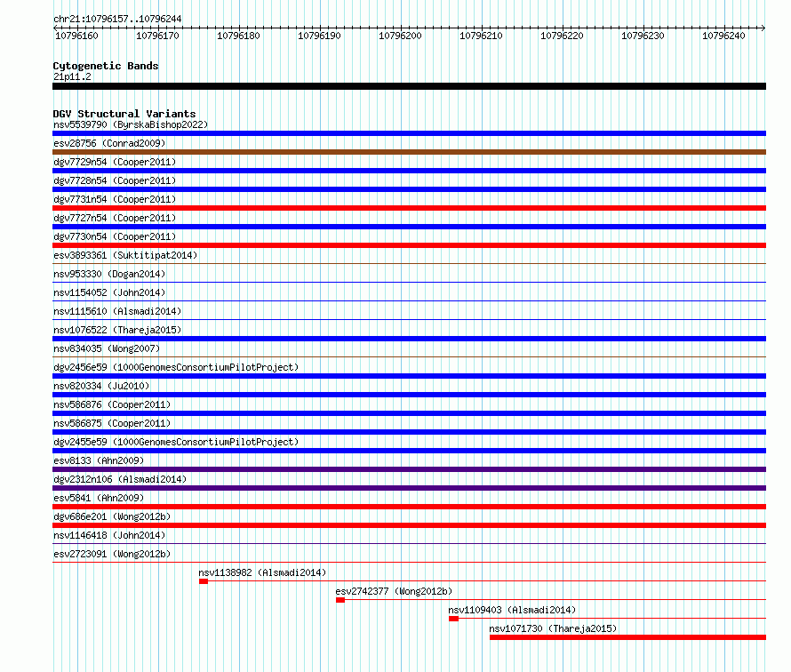Click dgv2455e59 (1000GenomesConsortiumPilotProject) label
The image size is (791, 672).
click(x=176, y=442)
